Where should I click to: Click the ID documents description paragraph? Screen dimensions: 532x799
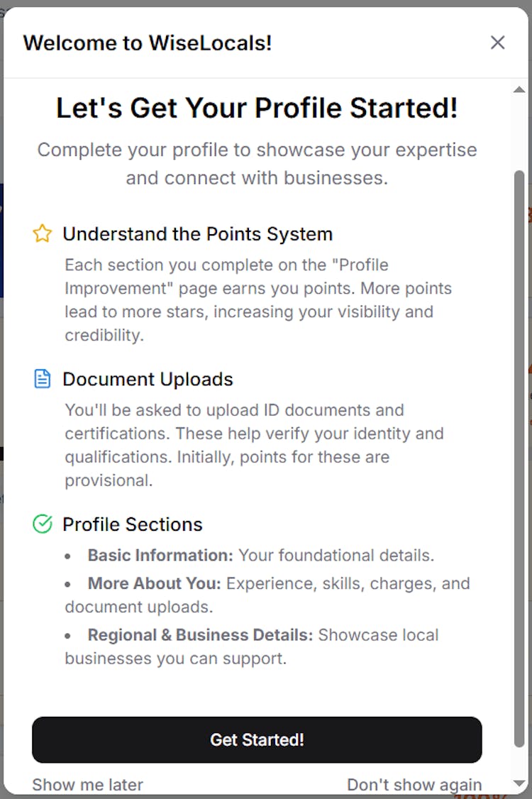click(254, 445)
